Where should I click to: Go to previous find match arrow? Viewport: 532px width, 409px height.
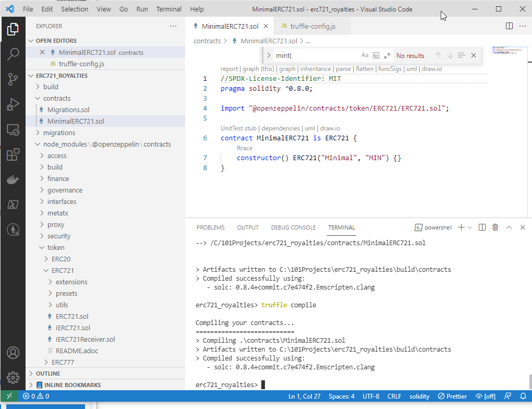(x=438, y=55)
